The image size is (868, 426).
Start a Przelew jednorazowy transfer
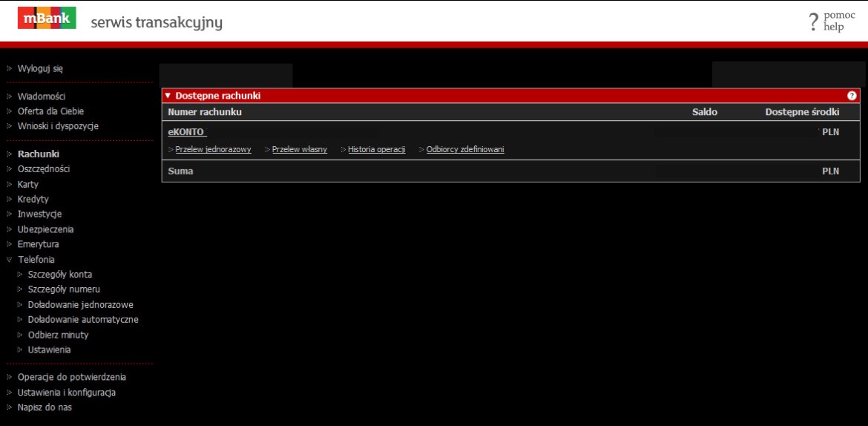click(213, 150)
